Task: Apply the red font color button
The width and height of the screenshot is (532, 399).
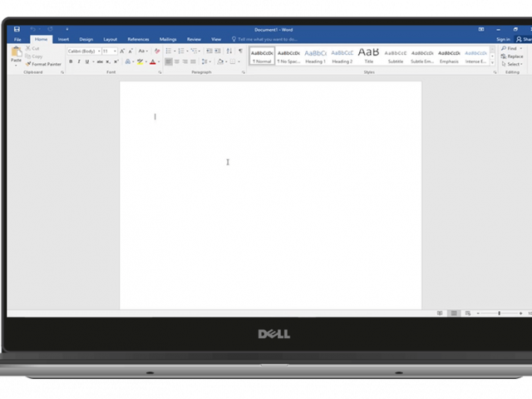Action: 152,62
